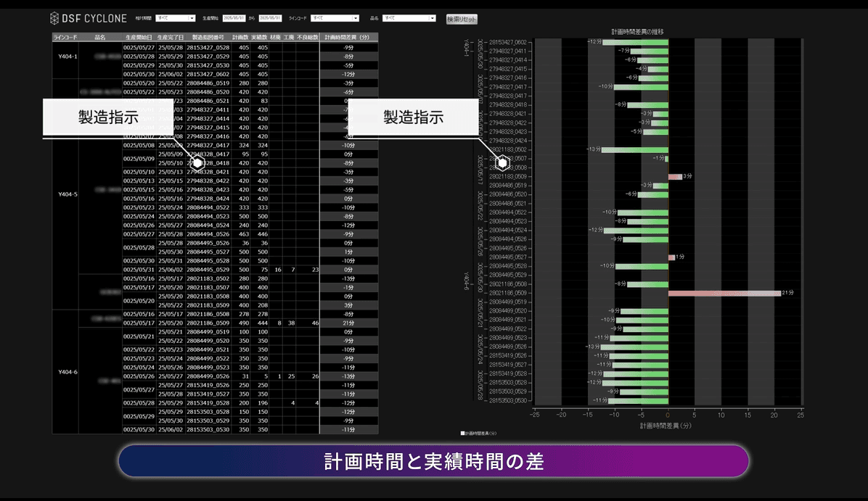
Task: Click the 工廃 column header
Action: (288, 37)
